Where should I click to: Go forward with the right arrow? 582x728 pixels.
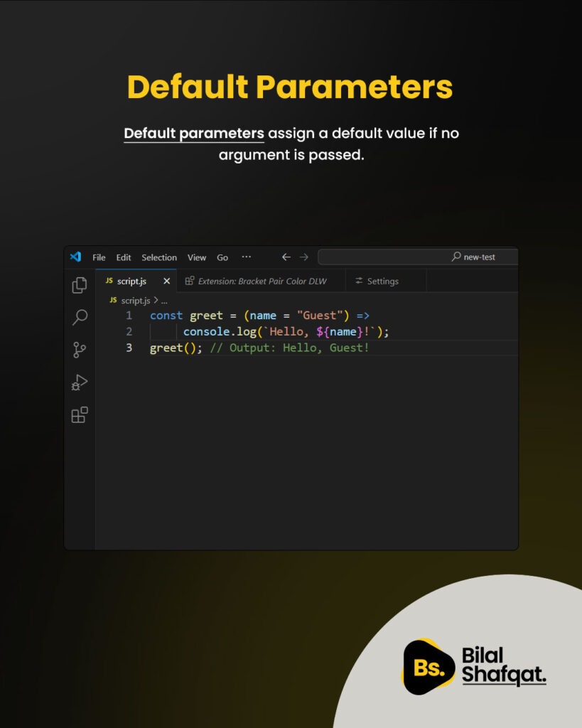304,257
